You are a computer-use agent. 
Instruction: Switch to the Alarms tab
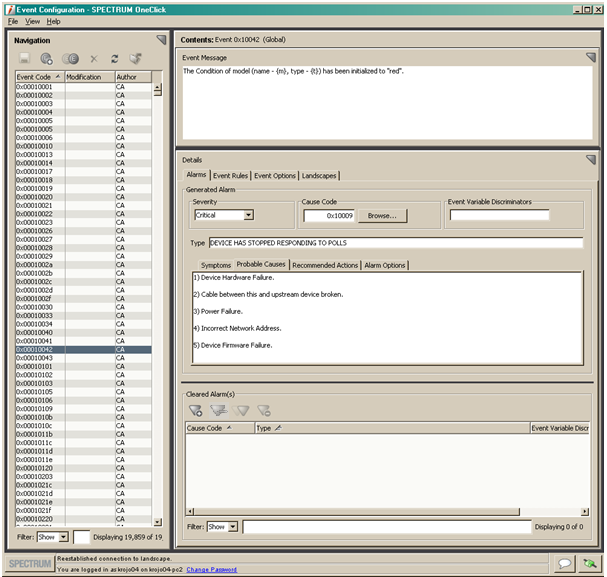pos(196,175)
